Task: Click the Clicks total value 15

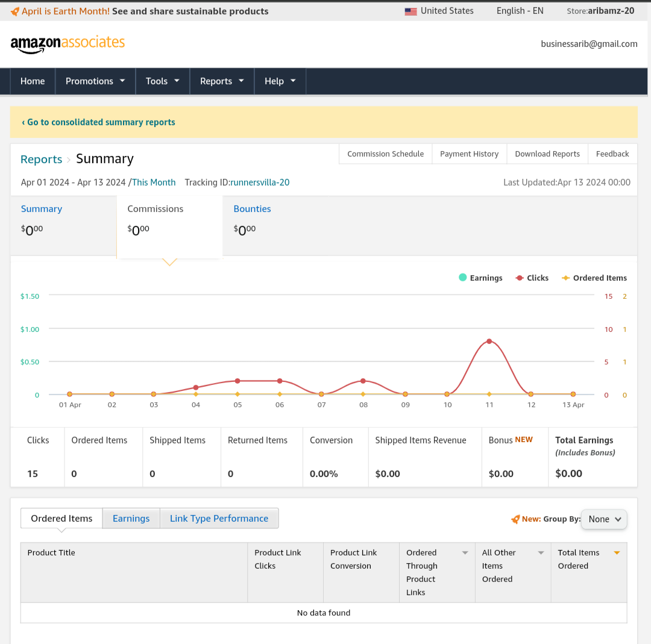Action: (x=33, y=474)
